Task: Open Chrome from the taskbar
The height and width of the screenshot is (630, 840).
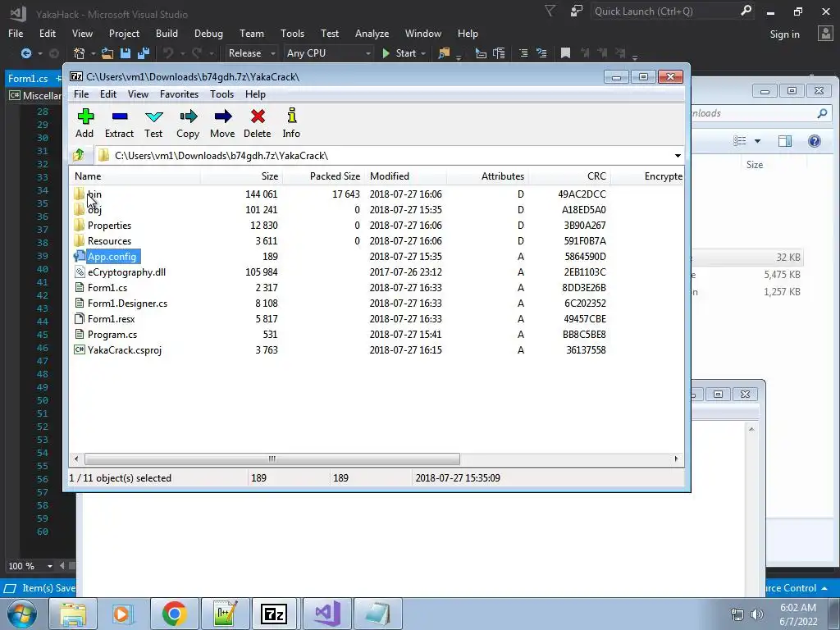Action: [x=174, y=614]
